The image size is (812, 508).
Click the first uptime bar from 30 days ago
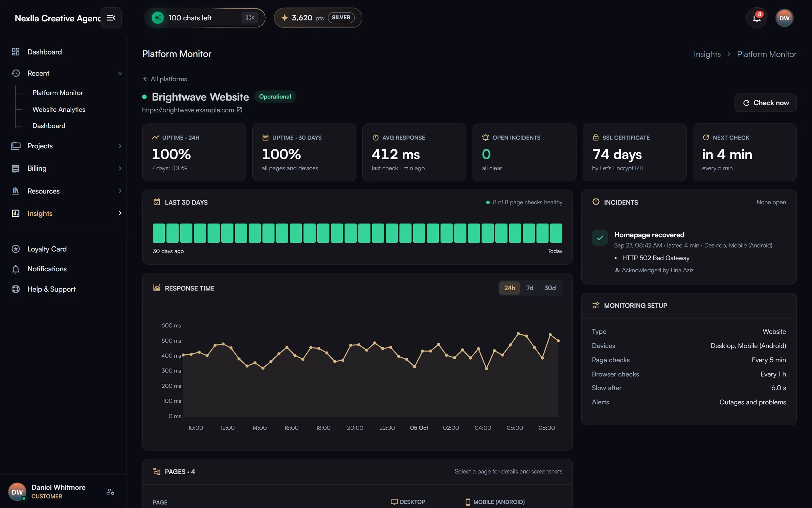coord(159,233)
